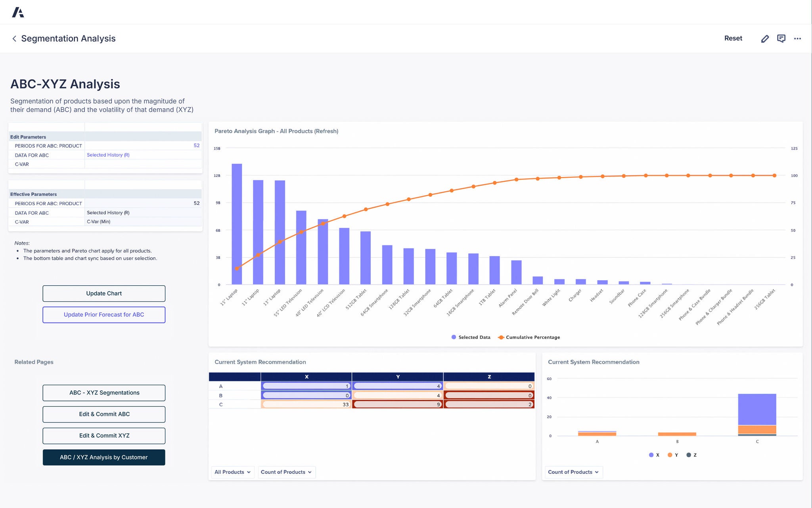Expand the Count of Products dropdown below the table

286,472
